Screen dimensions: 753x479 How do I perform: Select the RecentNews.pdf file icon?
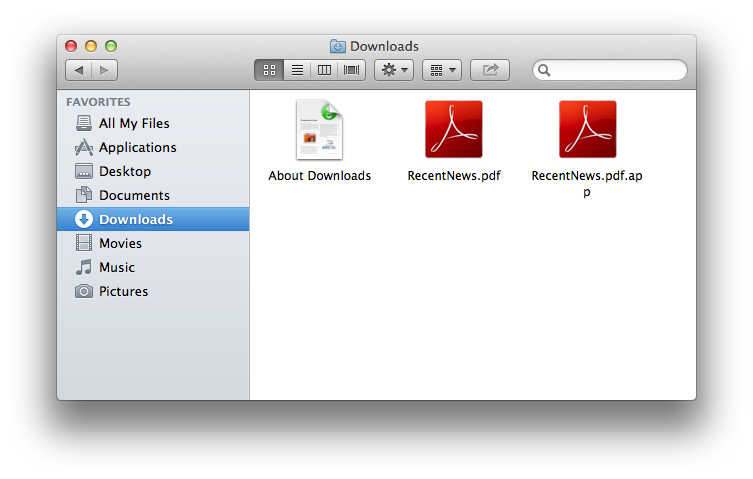tap(453, 130)
